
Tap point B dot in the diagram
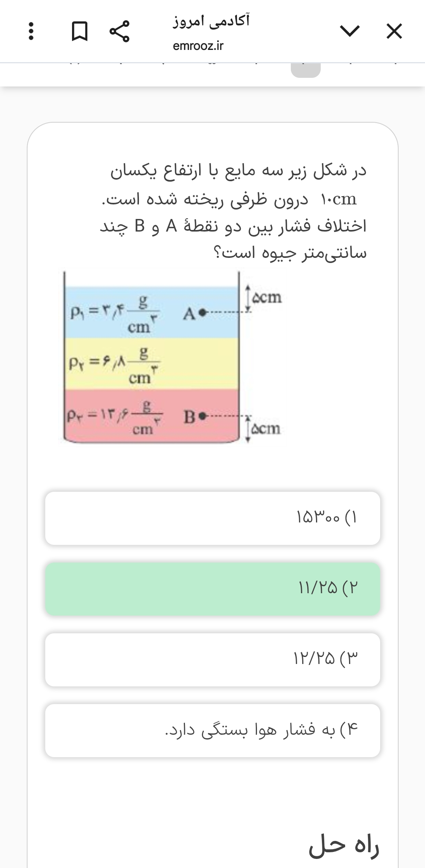[202, 415]
